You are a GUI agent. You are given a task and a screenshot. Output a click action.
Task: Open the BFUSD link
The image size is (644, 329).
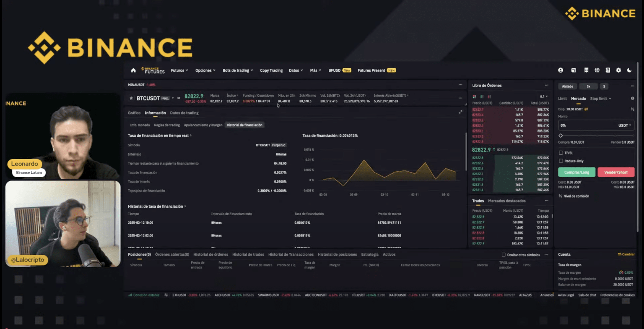pos(339,70)
